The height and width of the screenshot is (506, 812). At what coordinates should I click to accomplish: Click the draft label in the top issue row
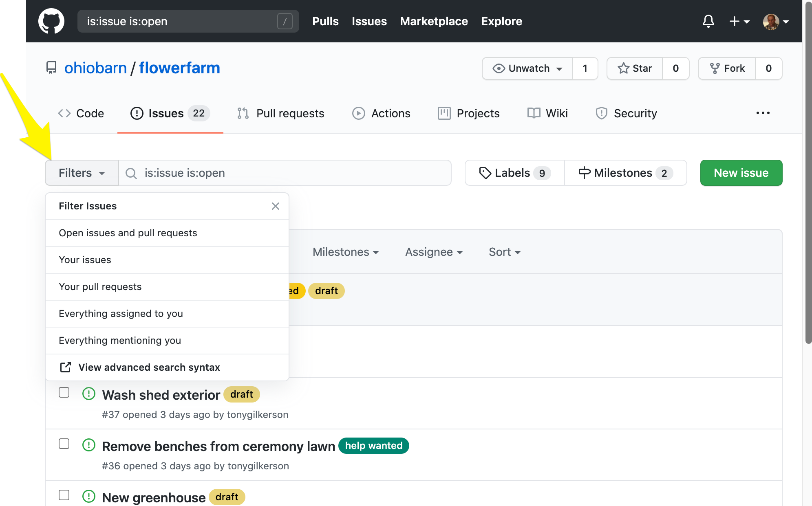coord(327,291)
